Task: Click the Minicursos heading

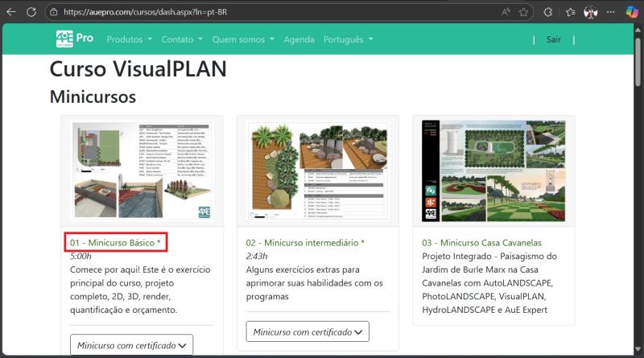Action: point(93,97)
